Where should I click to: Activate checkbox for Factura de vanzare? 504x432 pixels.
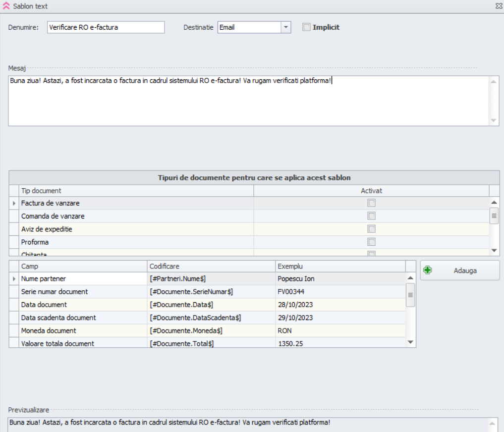371,203
